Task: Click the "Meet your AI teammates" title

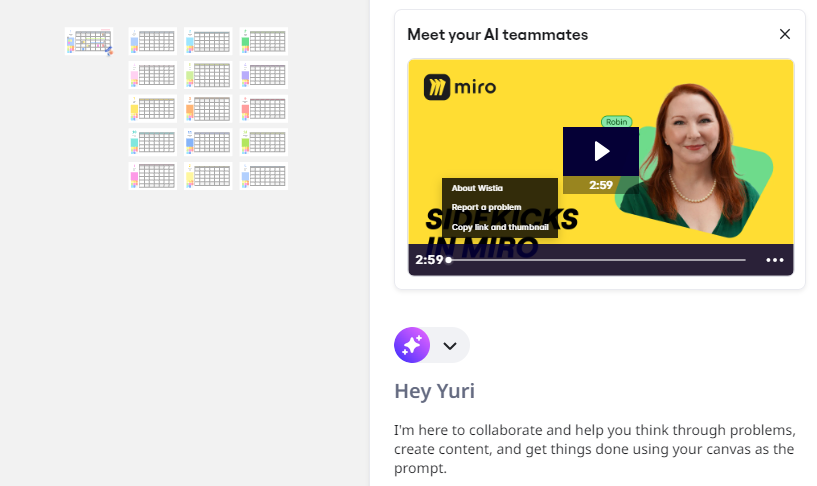Action: click(498, 35)
